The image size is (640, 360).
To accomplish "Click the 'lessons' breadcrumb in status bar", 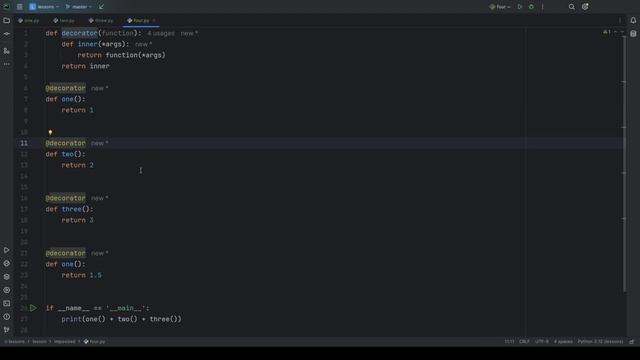I will pos(15,341).
